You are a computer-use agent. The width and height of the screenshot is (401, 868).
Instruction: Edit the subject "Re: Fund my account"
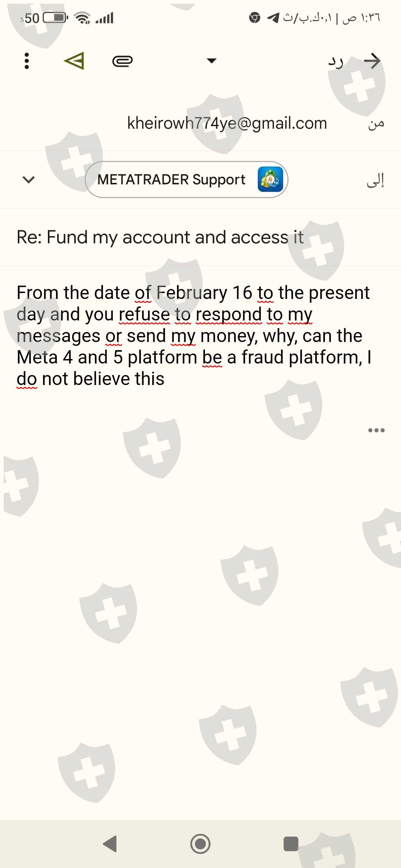pos(160,237)
